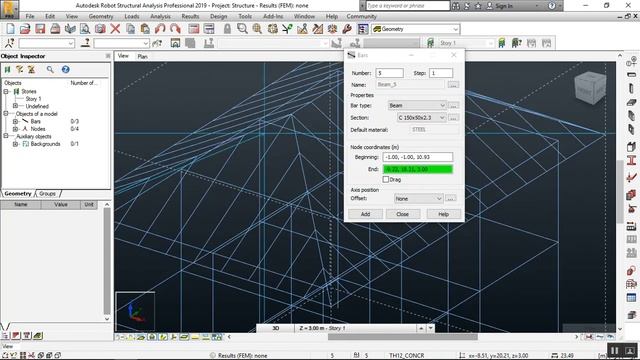Switch to the Groups tab
The width and height of the screenshot is (640, 360).
48,193
